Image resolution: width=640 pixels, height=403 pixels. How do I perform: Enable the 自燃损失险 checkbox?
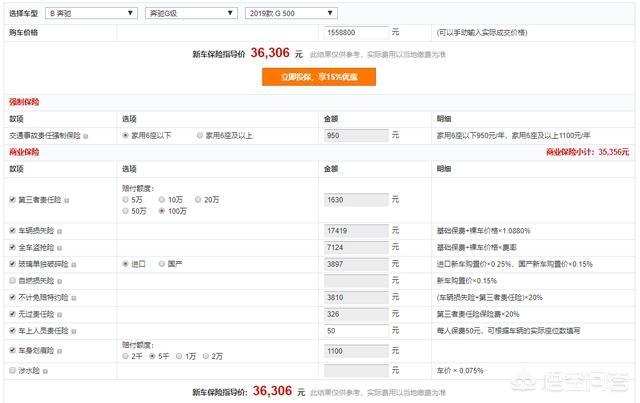click(12, 281)
